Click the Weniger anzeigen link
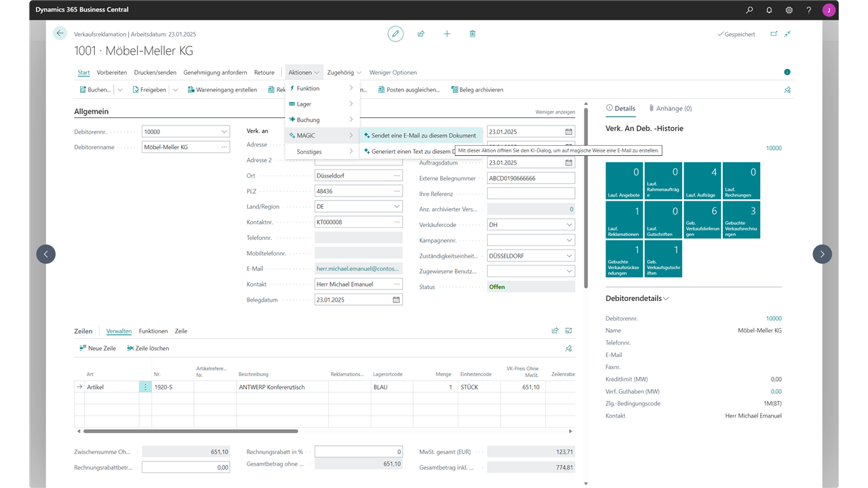 pyautogui.click(x=555, y=113)
